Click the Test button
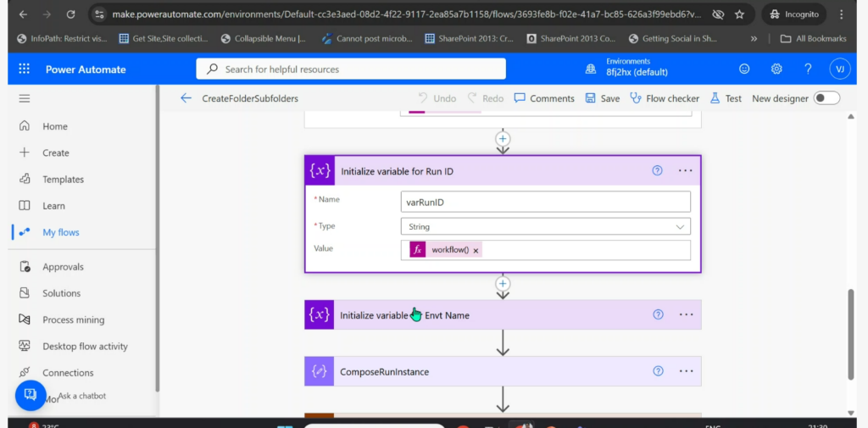 [x=726, y=98]
